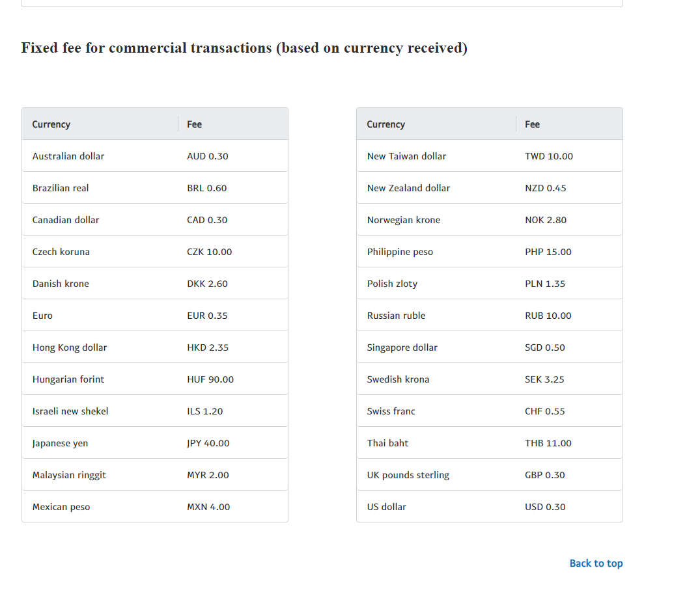Click the Mexican peso currency cell
Screen dimensions: 700x596
coord(61,508)
